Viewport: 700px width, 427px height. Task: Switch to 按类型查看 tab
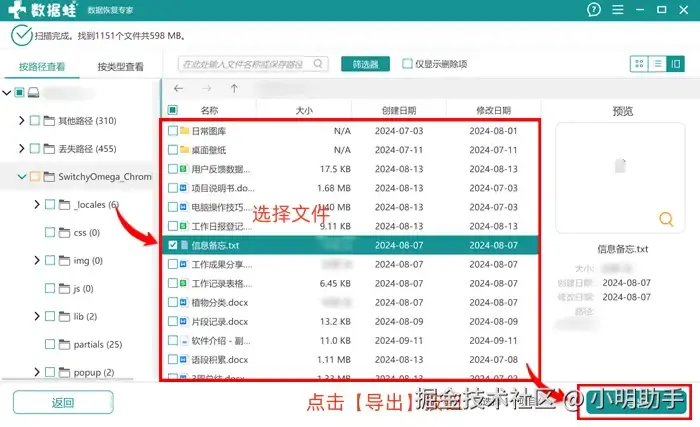(121, 67)
